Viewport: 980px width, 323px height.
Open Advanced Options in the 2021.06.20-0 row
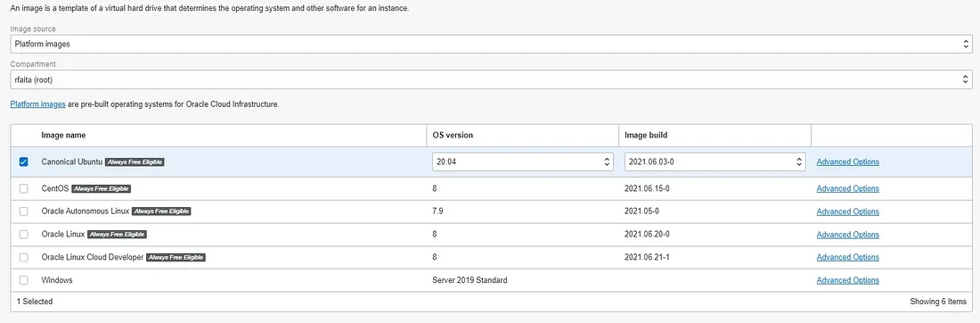(x=847, y=235)
